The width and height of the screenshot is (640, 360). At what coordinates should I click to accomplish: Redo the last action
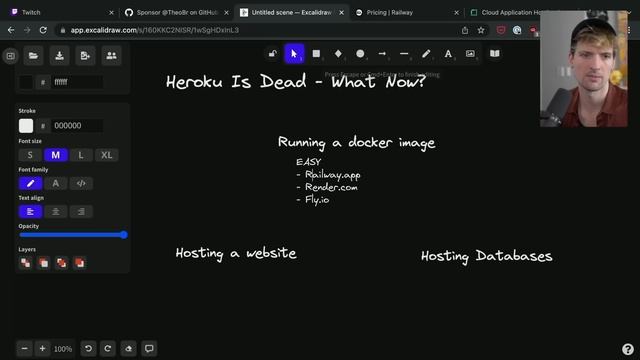click(x=108, y=349)
